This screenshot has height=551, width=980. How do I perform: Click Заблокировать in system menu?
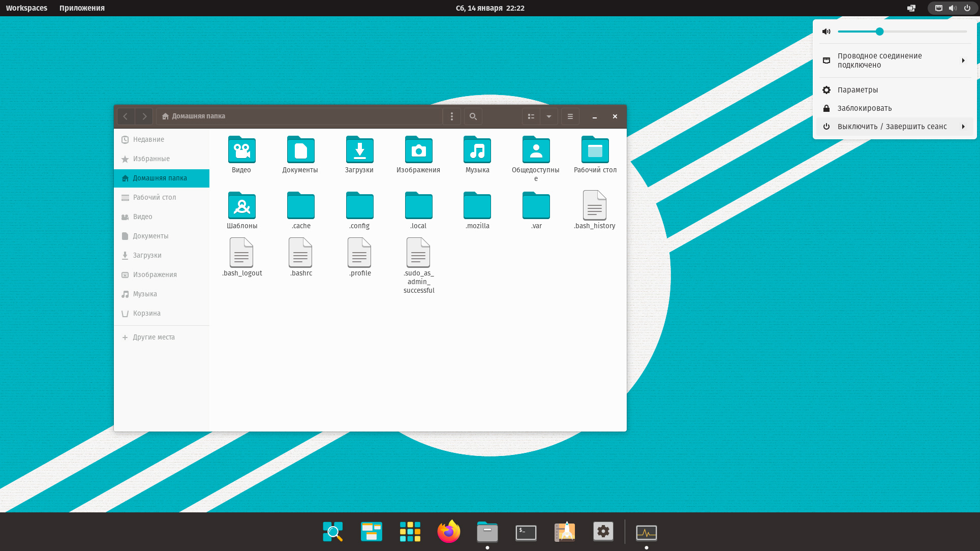click(864, 108)
